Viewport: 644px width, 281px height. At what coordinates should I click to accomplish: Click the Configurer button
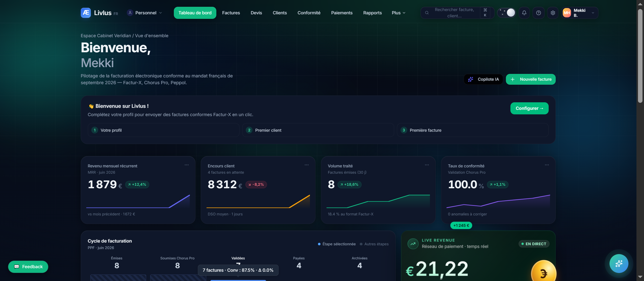click(530, 108)
